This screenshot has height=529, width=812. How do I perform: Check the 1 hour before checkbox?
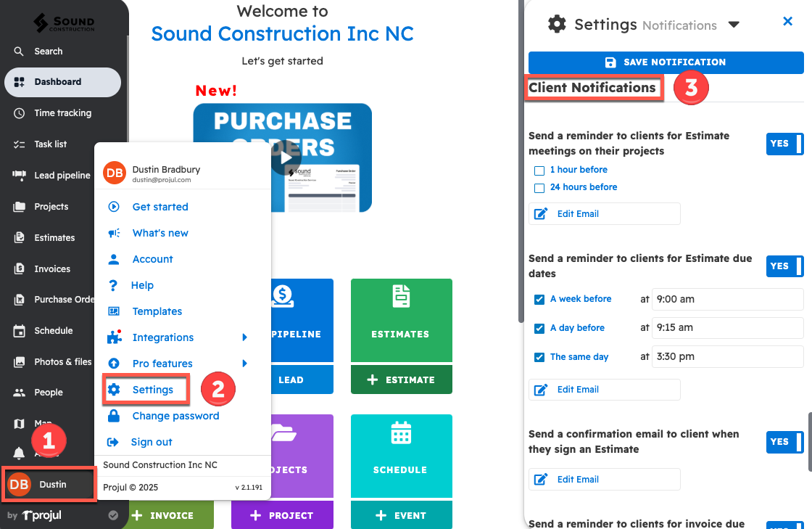tap(539, 171)
